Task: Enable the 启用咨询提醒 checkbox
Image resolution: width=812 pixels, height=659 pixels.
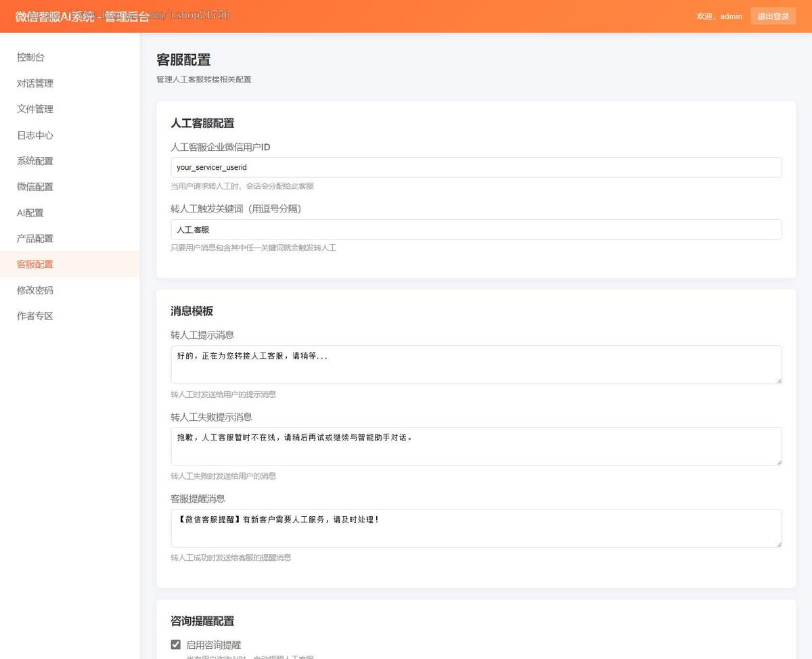Action: (x=176, y=645)
